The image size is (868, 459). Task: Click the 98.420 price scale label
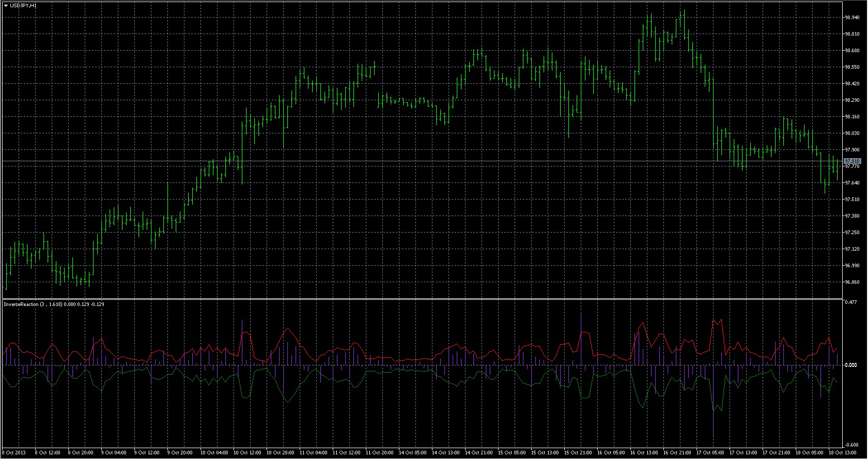[852, 84]
